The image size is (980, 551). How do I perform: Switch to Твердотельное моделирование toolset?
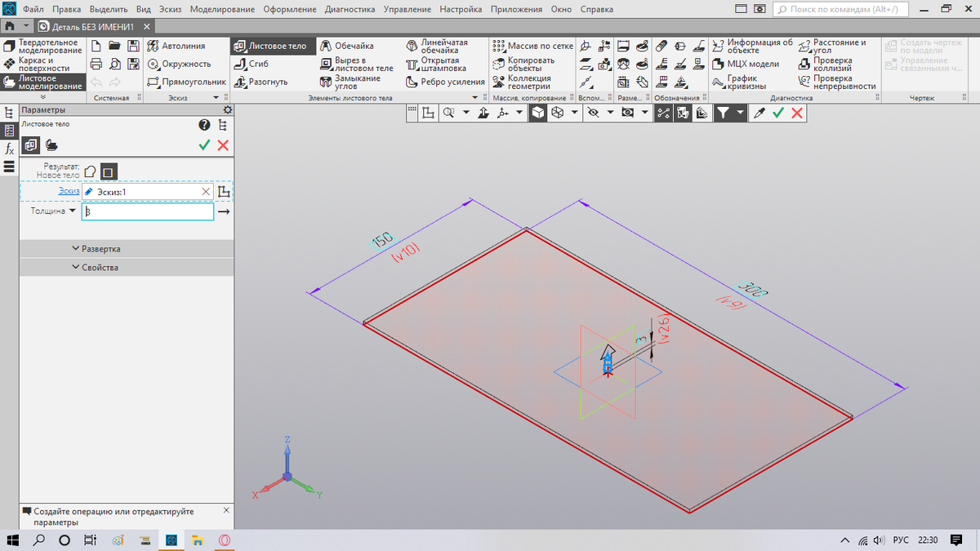point(43,47)
